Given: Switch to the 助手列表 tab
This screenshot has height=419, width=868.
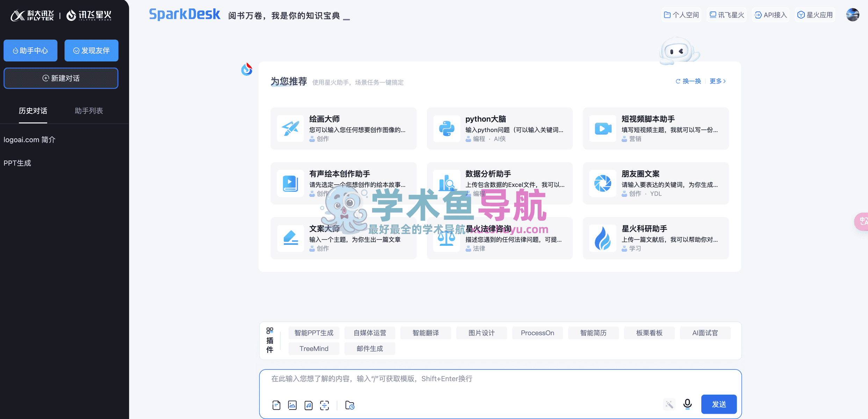Looking at the screenshot, I should [x=89, y=111].
